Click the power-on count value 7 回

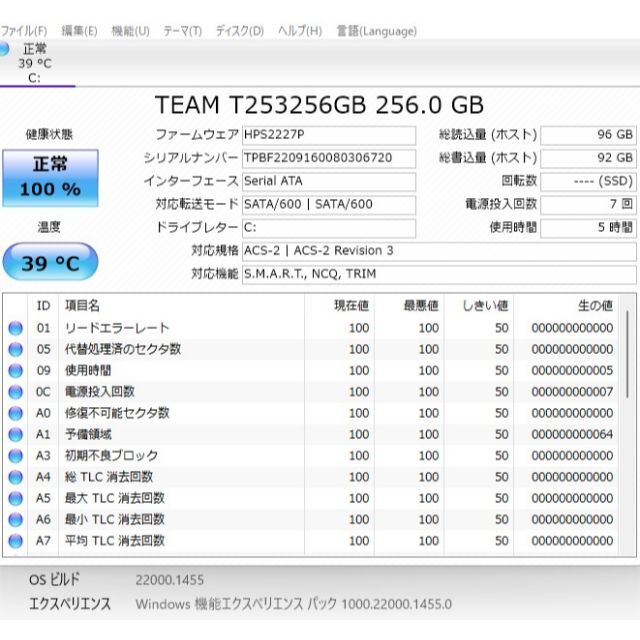588,205
